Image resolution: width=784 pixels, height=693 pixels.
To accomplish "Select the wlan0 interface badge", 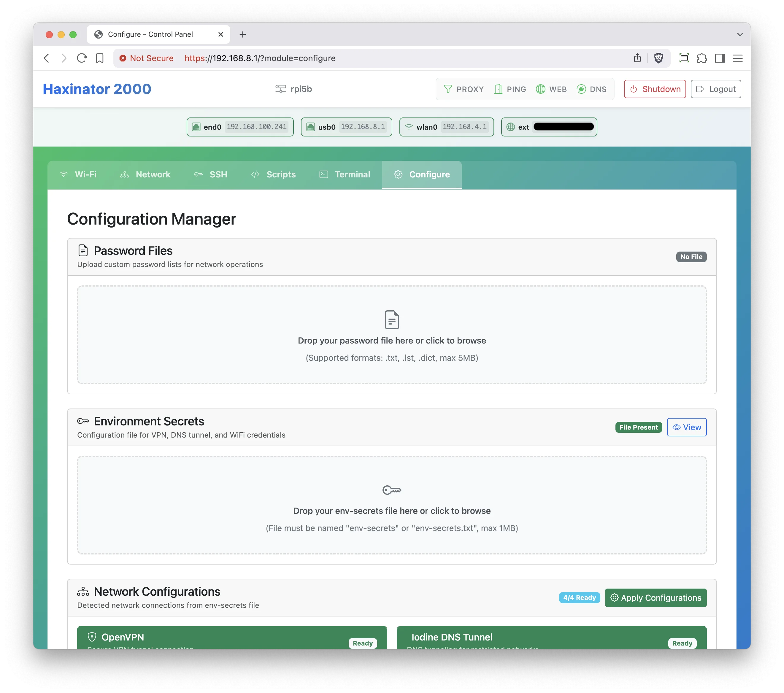I will pos(447,127).
